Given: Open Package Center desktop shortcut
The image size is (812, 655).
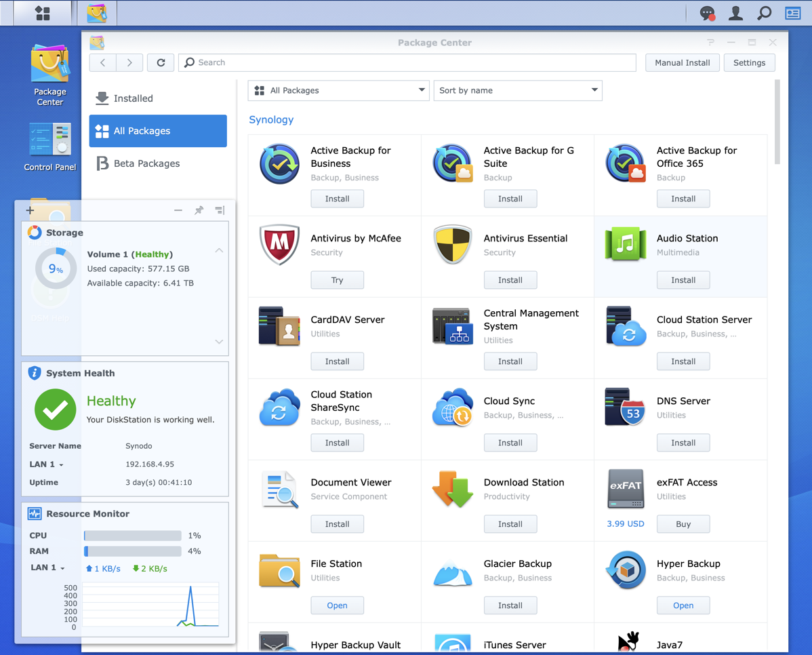Looking at the screenshot, I should (49, 75).
